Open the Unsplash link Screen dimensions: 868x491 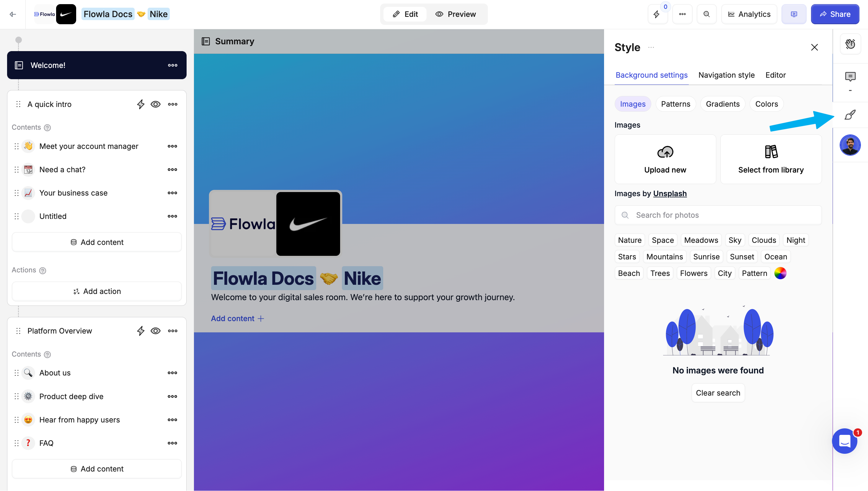pos(670,194)
